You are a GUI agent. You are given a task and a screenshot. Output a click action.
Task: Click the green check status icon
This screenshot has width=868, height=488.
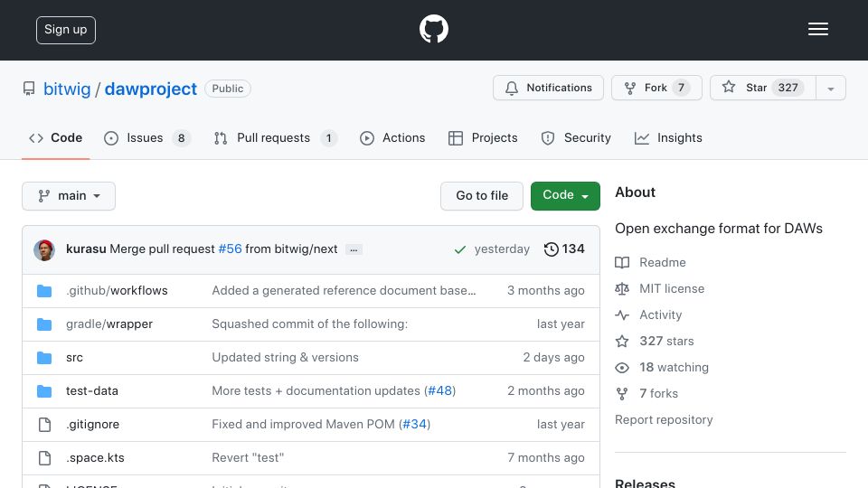[459, 249]
